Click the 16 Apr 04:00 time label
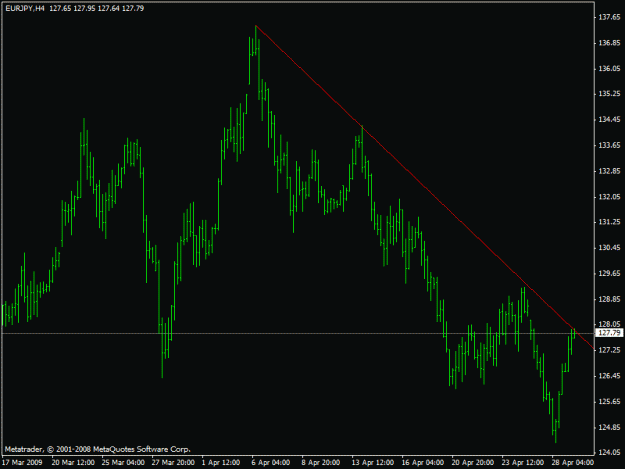Image resolution: width=625 pixels, height=469 pixels. tap(423, 462)
